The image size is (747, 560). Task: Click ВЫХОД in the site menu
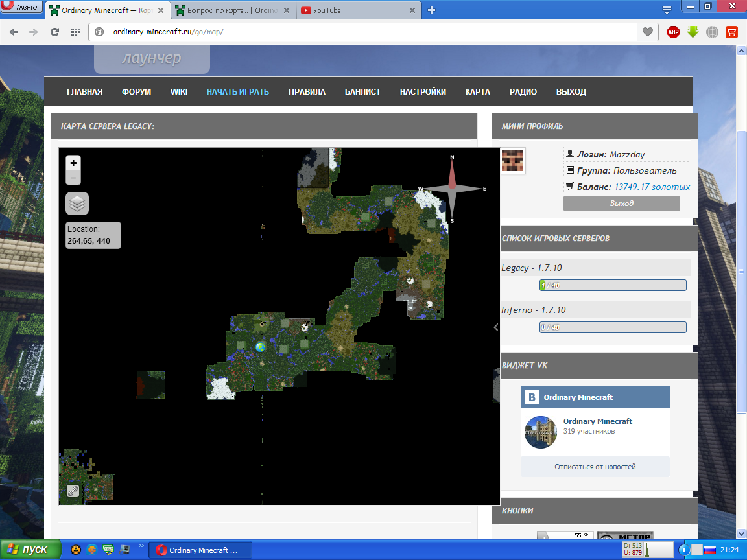[571, 92]
